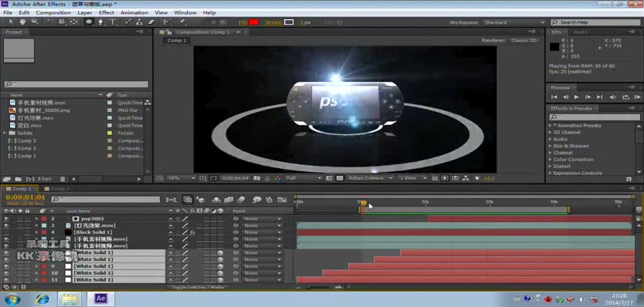Select the Brush tool

coord(129,22)
